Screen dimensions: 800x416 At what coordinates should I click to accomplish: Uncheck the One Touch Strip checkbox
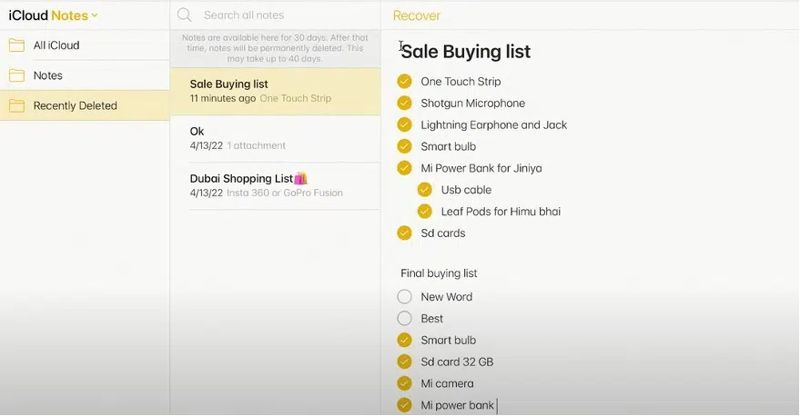pos(404,81)
